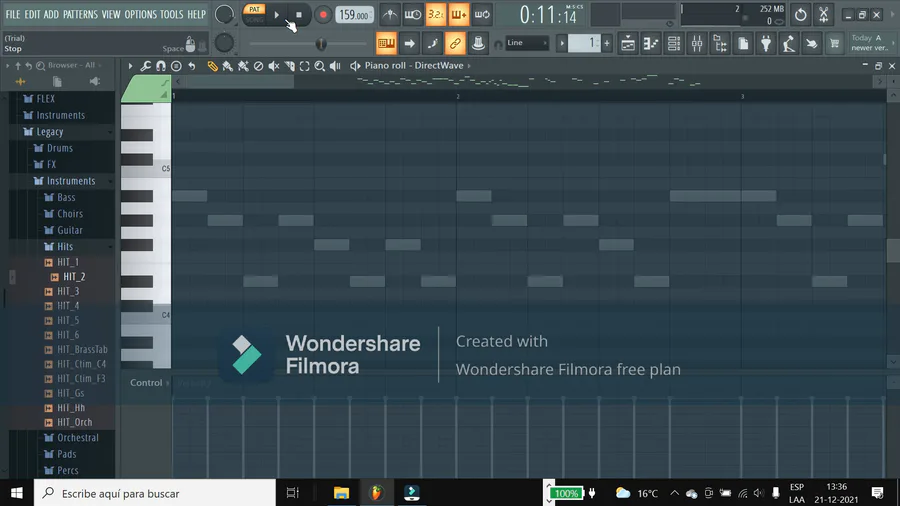Toggle the Metronome button
Viewport: 900px width, 506px height.
(390, 15)
